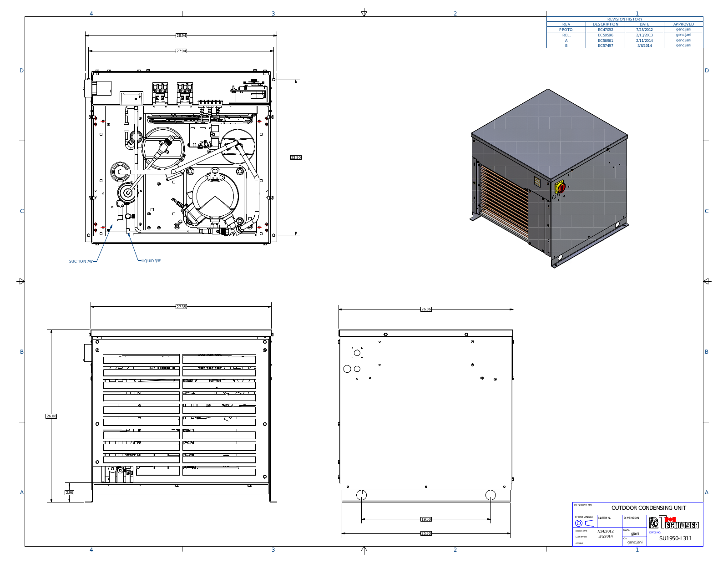Select the EC50596 description cell
This screenshot has height=563, width=728.
coord(605,35)
